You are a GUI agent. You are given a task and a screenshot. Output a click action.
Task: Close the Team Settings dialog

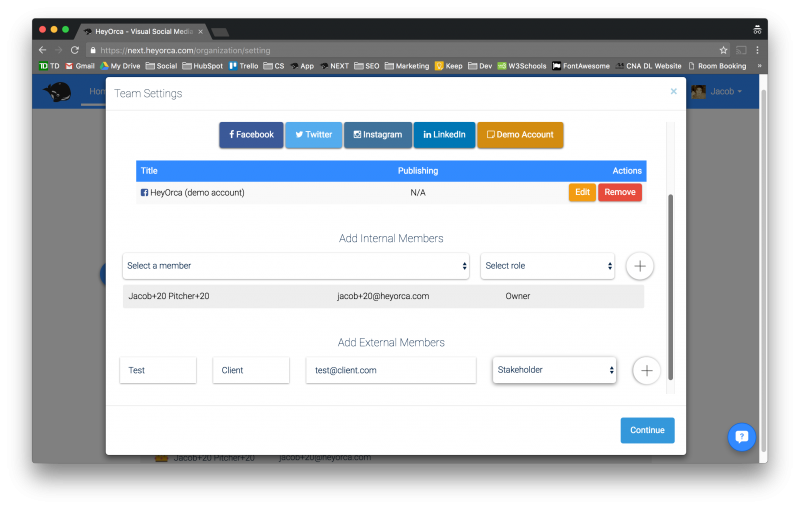click(673, 91)
